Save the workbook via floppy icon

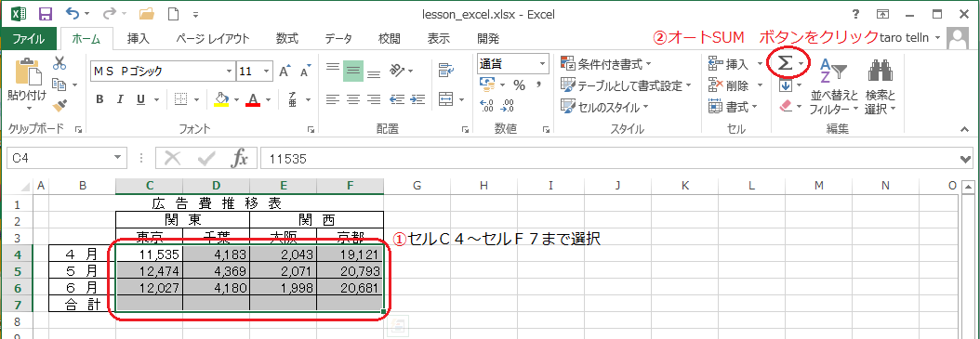coord(46,14)
